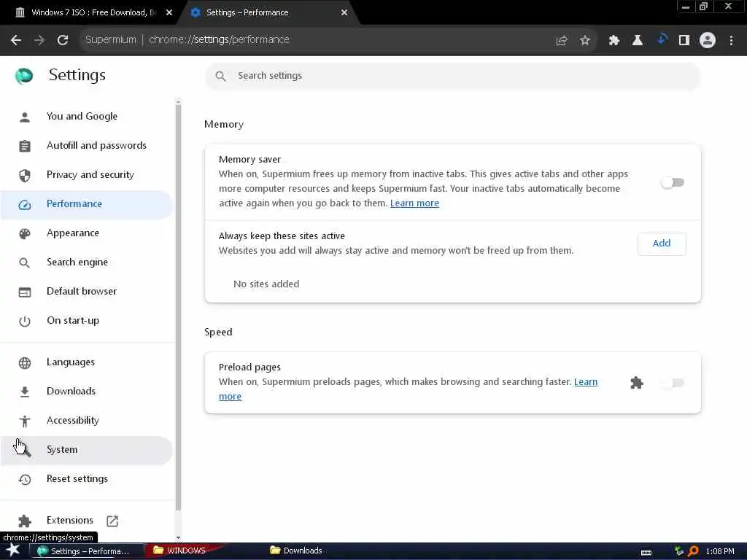Open Extensions external link icon in sidebar

pos(112,521)
